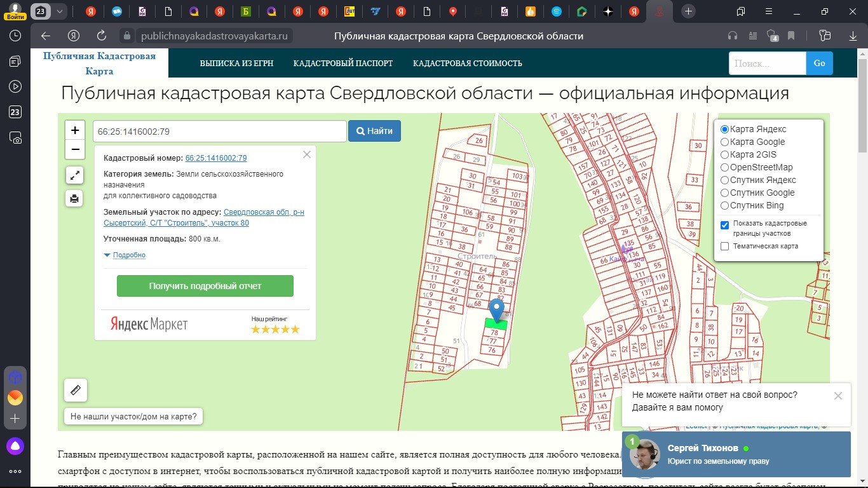Open Кадастровая стоимость menu item

pyautogui.click(x=467, y=64)
